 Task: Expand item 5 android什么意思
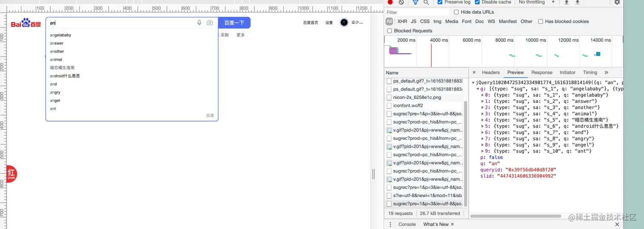point(483,126)
